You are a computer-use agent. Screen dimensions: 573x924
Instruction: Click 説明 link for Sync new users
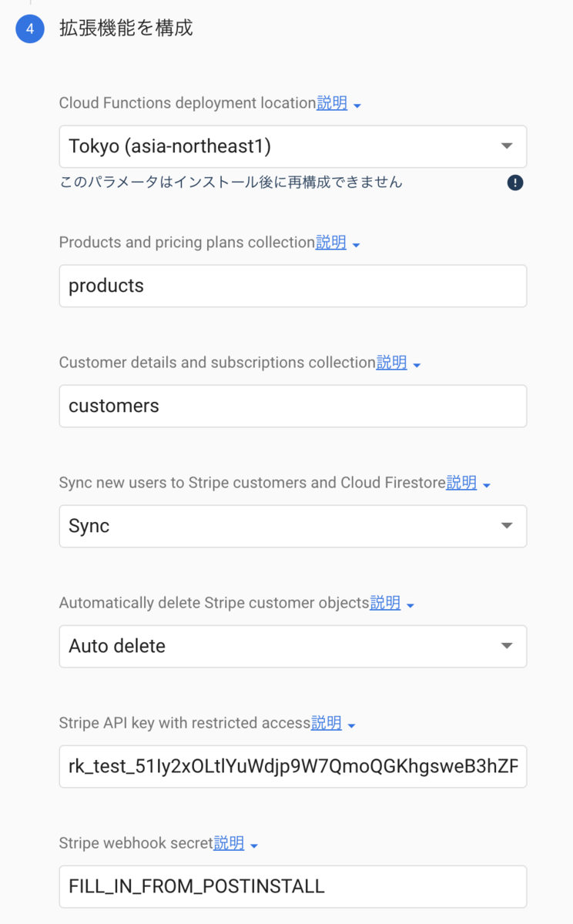point(461,483)
